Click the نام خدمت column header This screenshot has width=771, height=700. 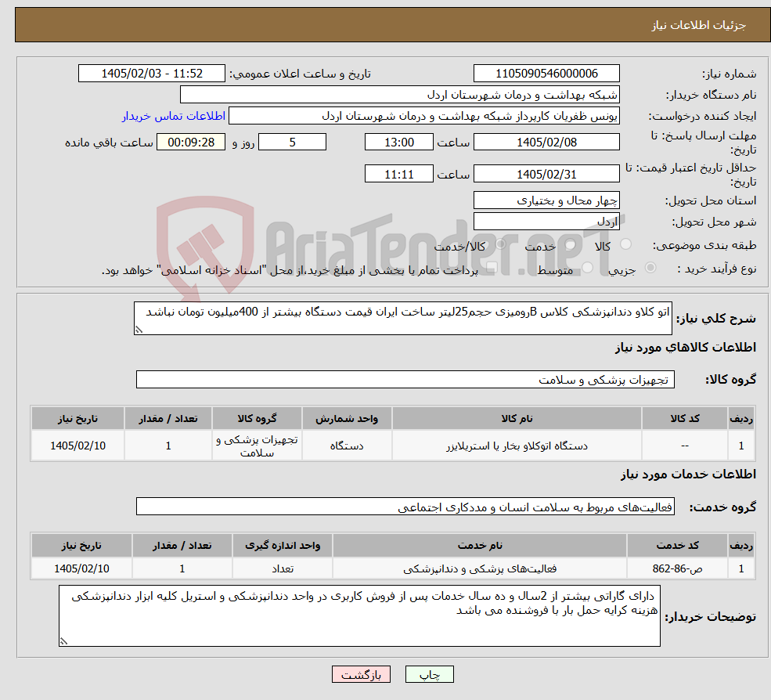(x=480, y=545)
